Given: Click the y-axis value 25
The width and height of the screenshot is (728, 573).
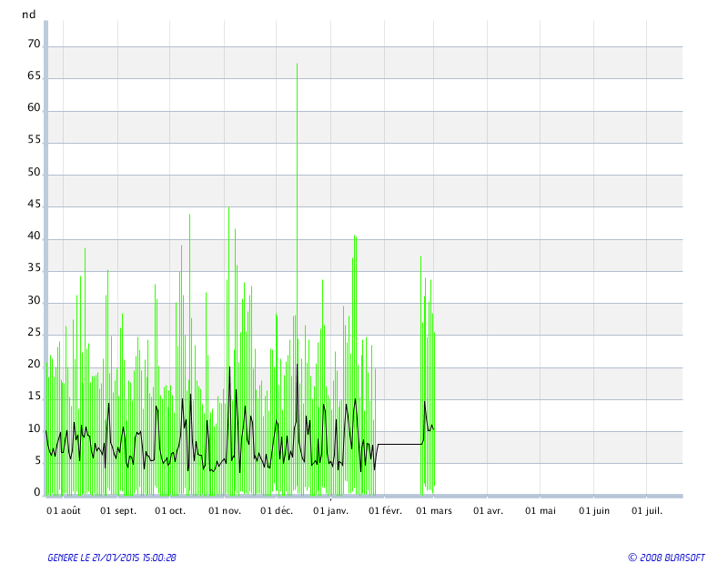Looking at the screenshot, I should tap(34, 332).
